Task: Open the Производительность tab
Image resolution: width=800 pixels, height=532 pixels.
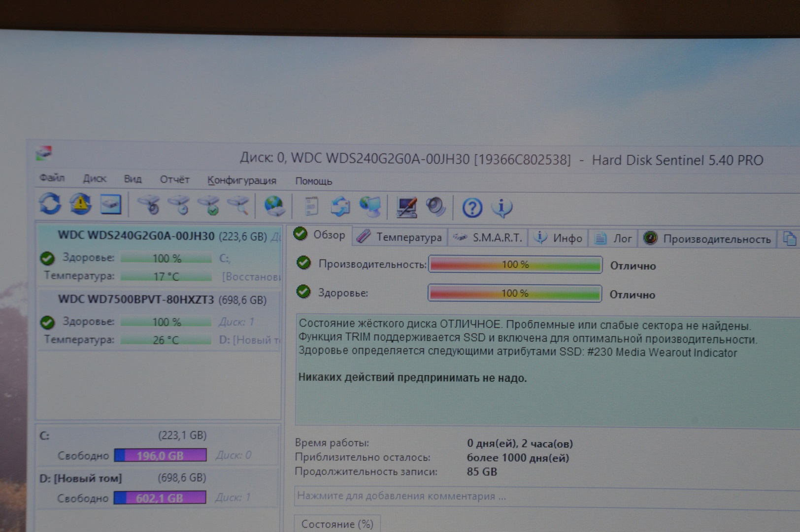Action: (x=707, y=239)
